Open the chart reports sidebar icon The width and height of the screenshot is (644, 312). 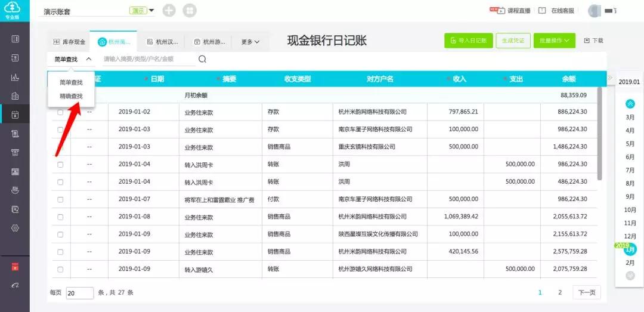click(x=16, y=77)
